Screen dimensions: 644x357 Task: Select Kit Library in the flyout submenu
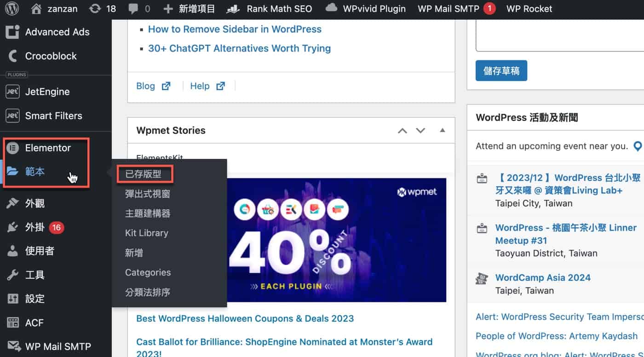pyautogui.click(x=147, y=233)
